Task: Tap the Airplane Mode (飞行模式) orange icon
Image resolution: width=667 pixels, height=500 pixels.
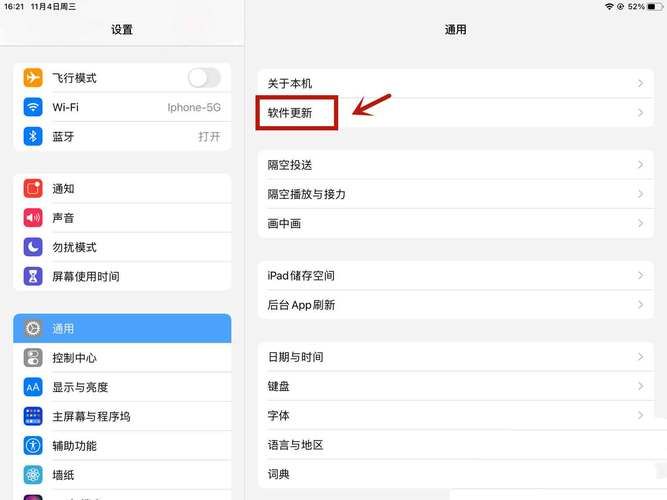Action: (33, 78)
